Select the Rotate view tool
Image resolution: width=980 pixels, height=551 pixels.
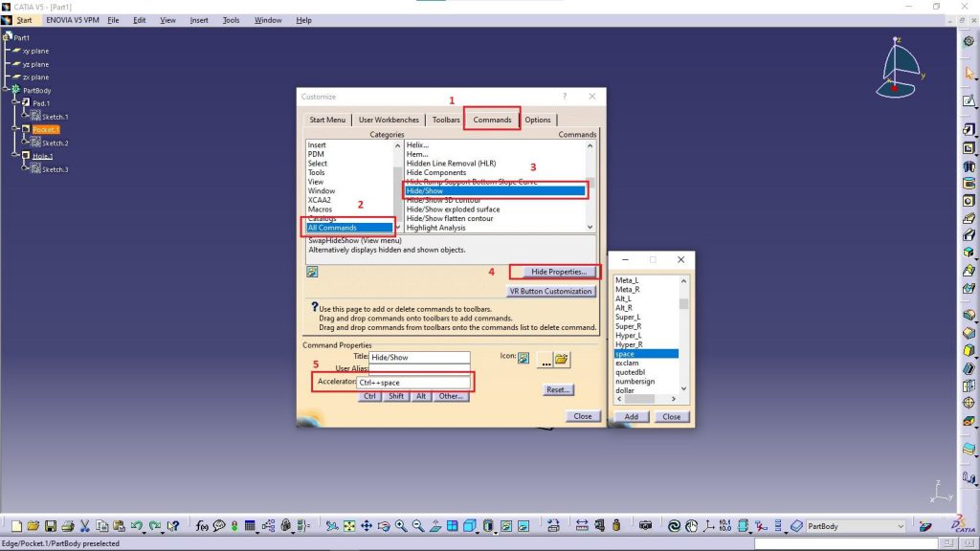coord(383,526)
